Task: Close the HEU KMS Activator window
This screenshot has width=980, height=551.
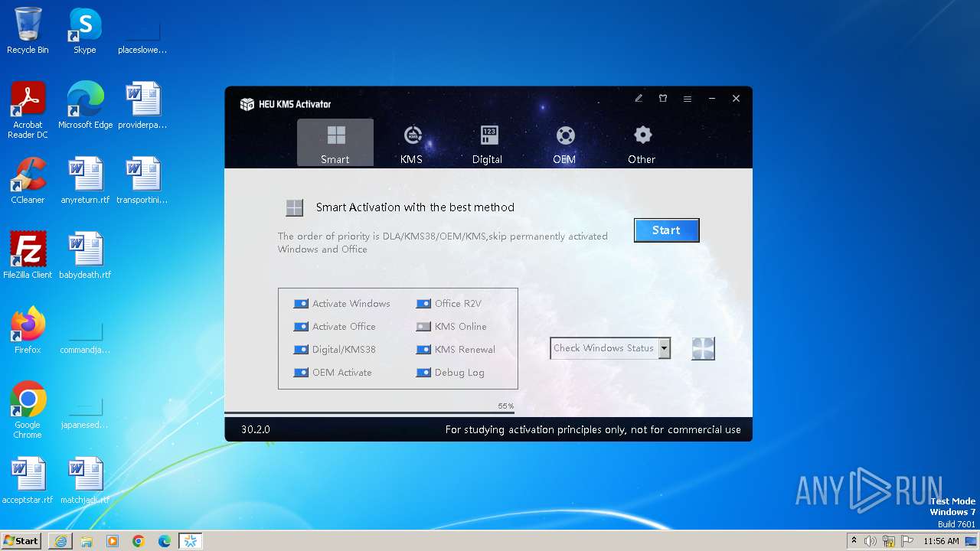Action: tap(736, 99)
